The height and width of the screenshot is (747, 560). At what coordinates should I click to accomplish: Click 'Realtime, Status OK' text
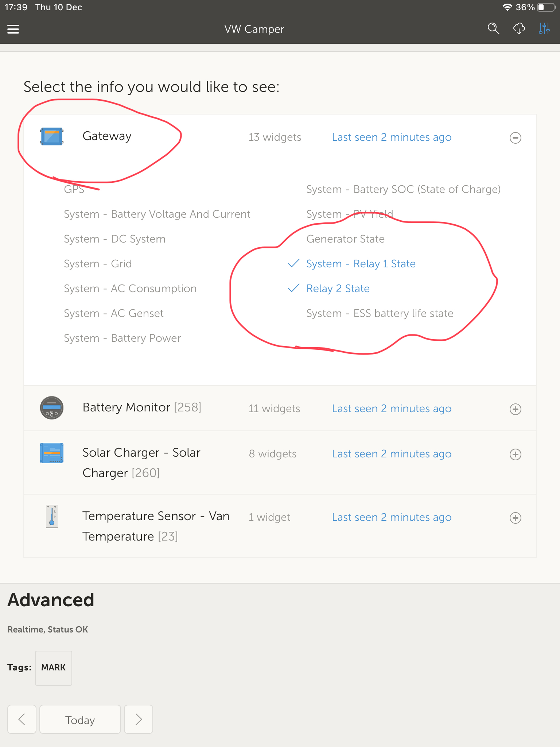pos(48,630)
